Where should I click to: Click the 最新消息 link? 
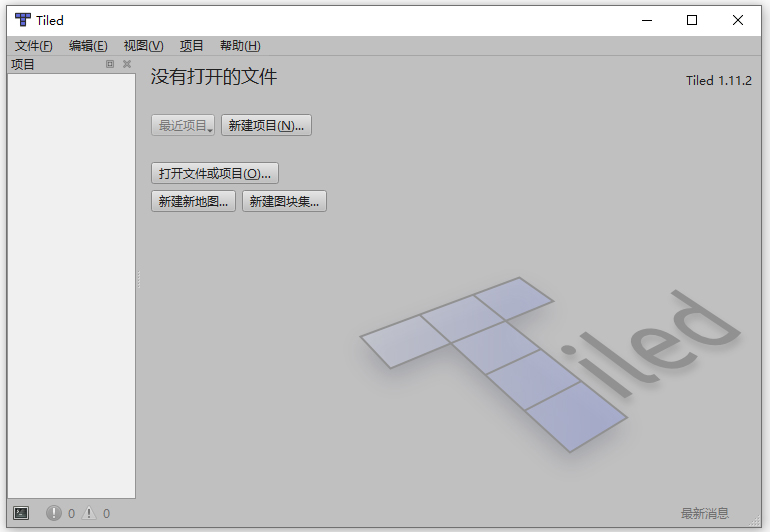click(x=705, y=513)
